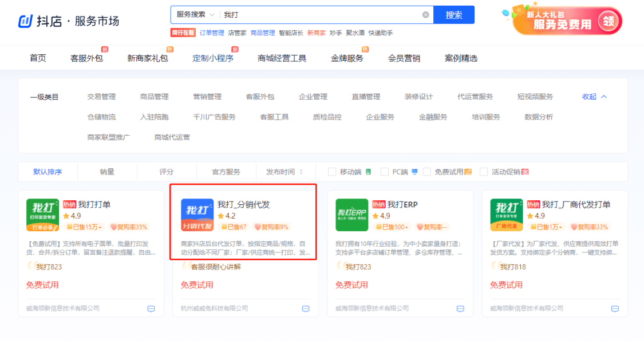The image size is (644, 341).
Task: Click 我打ERP title text
Action: point(402,204)
